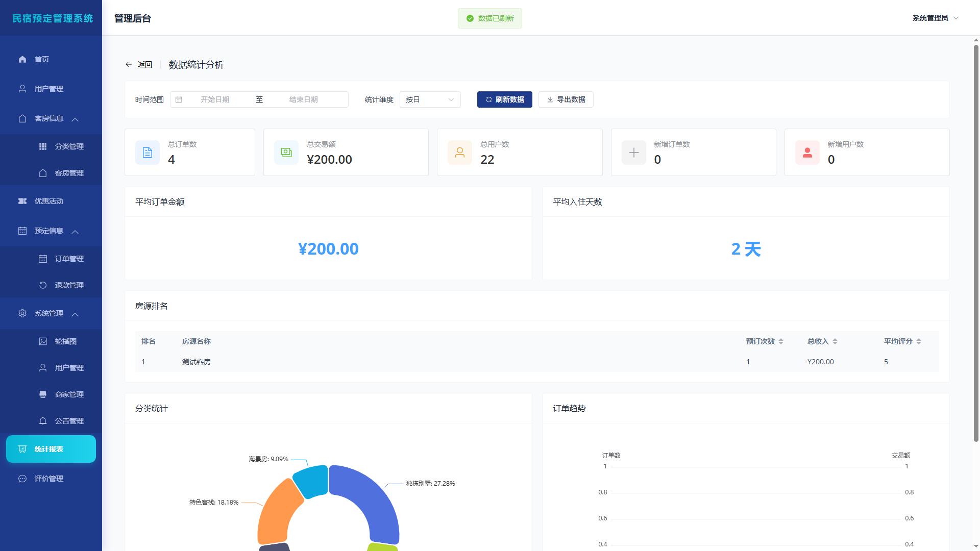Click the home icon beside 首页
The height and width of the screenshot is (551, 980).
tap(22, 59)
